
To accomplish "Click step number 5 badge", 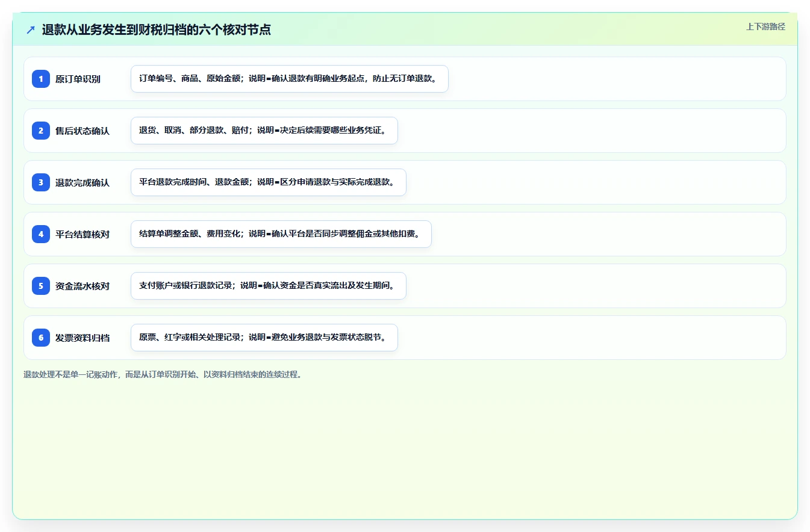I will pos(41,286).
